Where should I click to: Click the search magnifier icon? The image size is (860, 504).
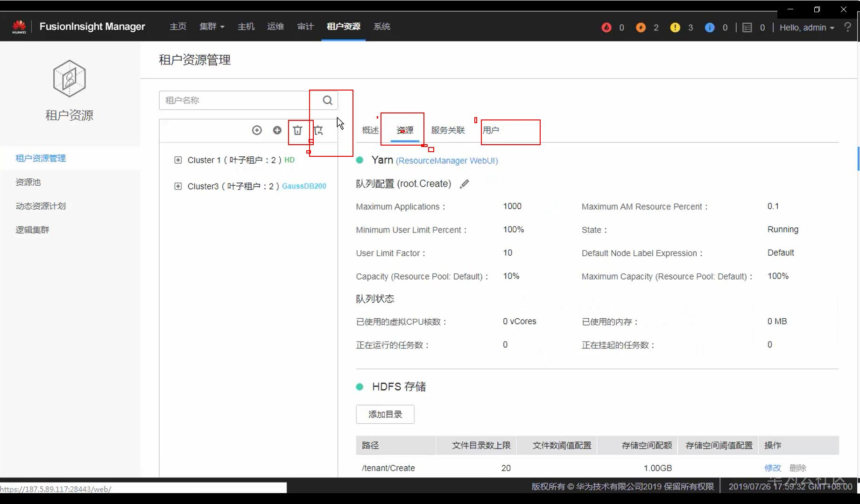(x=328, y=100)
